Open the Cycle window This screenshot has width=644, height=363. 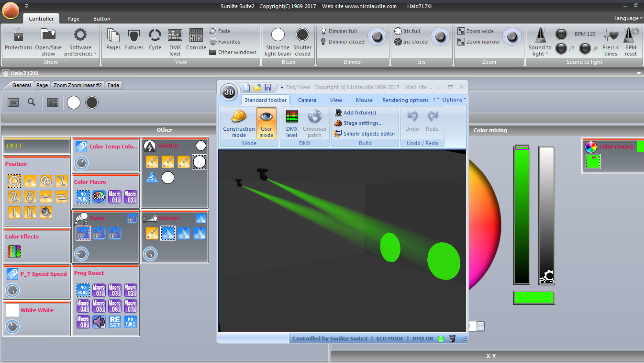click(155, 39)
